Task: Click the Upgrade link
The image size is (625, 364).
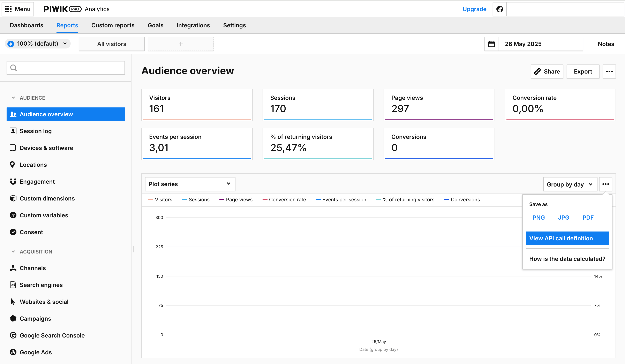Action: click(474, 9)
